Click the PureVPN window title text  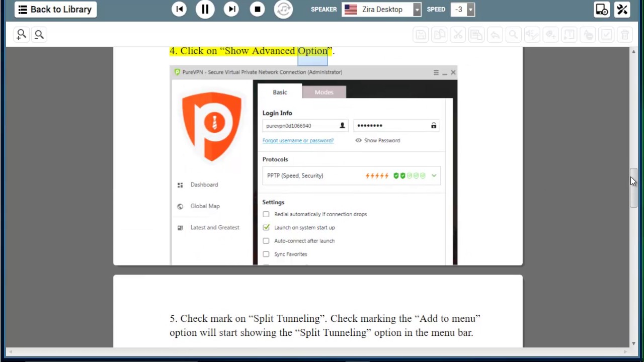pyautogui.click(x=262, y=72)
